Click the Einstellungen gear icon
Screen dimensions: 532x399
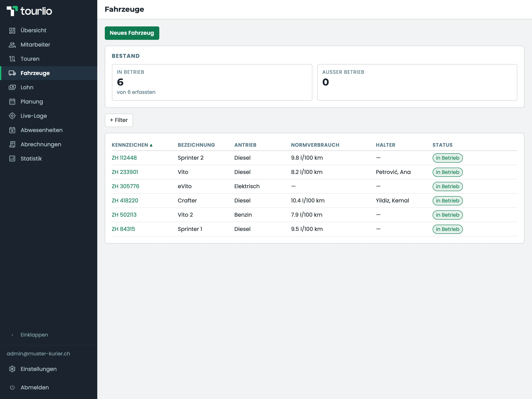(x=12, y=369)
